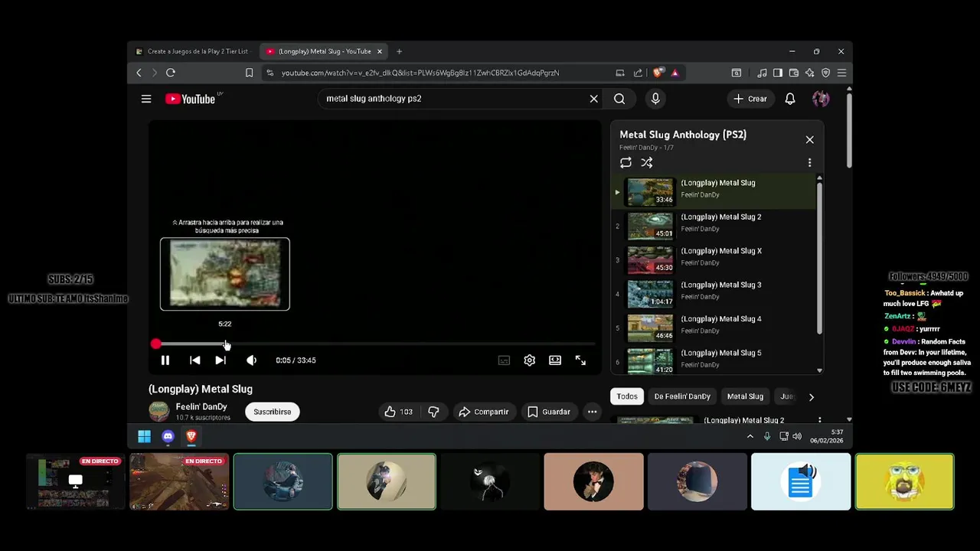This screenshot has height=551, width=980.
Task: Open Feelin' DanDy channel name
Action: (201, 407)
